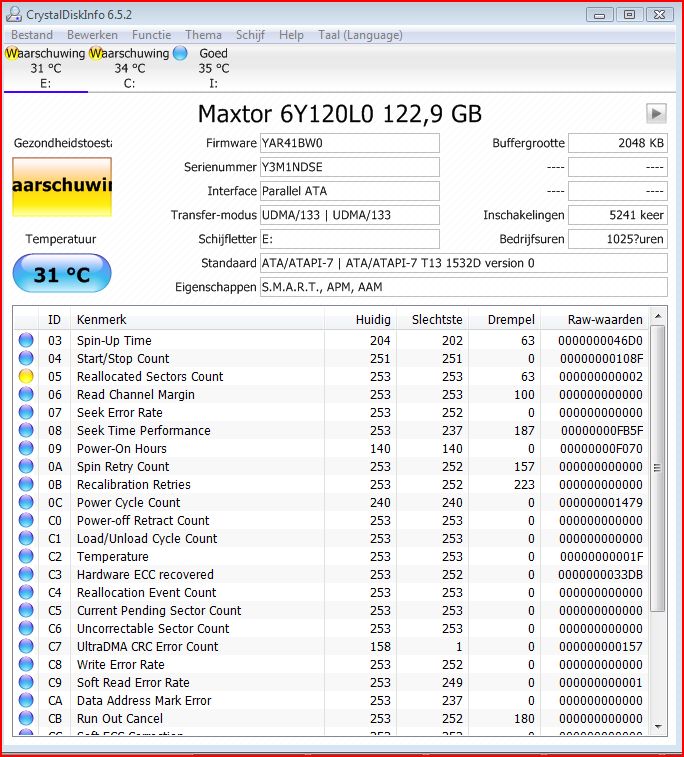This screenshot has width=684, height=757.
Task: Click the blue status icon for Power-off Retract Count
Action: pyautogui.click(x=26, y=520)
